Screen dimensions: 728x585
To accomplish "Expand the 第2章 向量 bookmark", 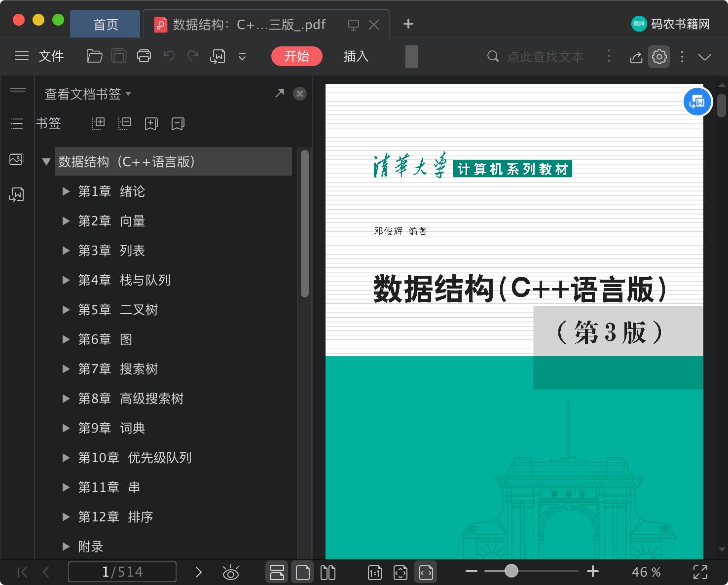I will (66, 221).
